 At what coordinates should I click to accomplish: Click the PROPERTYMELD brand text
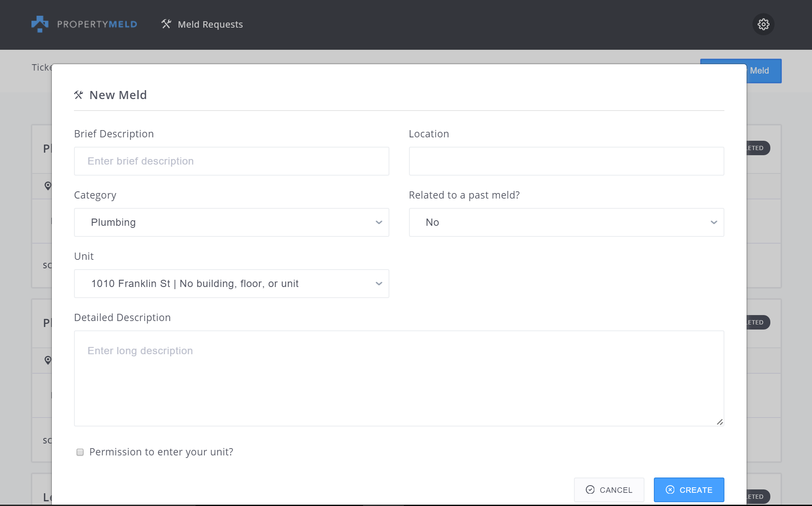[x=97, y=24]
